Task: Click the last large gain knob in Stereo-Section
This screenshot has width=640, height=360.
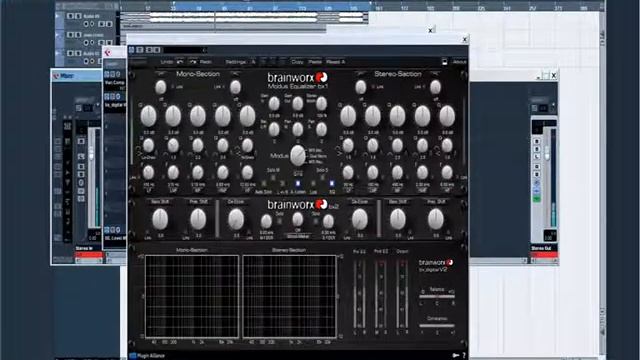Action: pos(447,116)
